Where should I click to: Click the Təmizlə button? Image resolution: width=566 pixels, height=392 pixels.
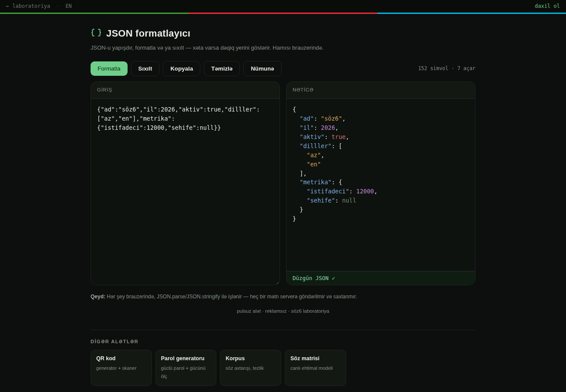[222, 68]
